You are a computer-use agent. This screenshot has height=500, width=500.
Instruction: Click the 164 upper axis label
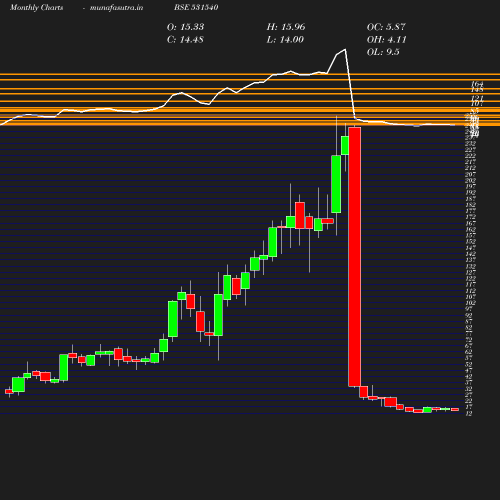[x=477, y=84]
